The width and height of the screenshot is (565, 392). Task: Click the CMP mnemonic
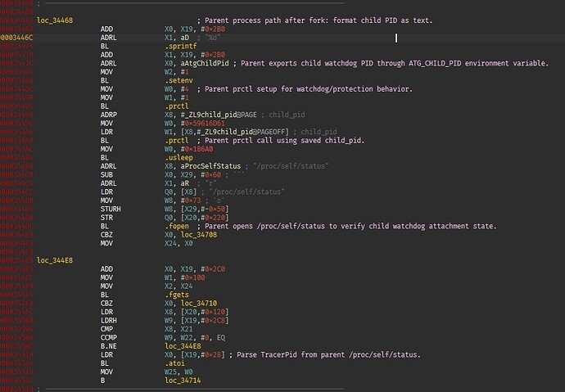pos(106,329)
